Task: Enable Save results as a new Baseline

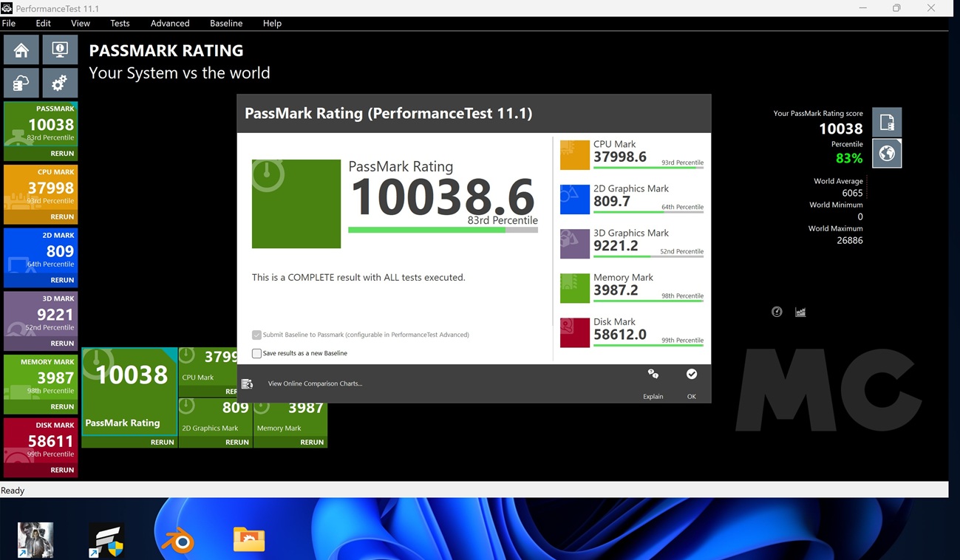Action: pos(257,353)
